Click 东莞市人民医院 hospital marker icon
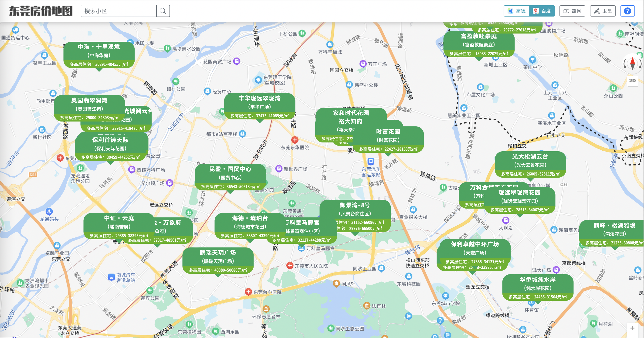644x338 pixels. [290, 266]
